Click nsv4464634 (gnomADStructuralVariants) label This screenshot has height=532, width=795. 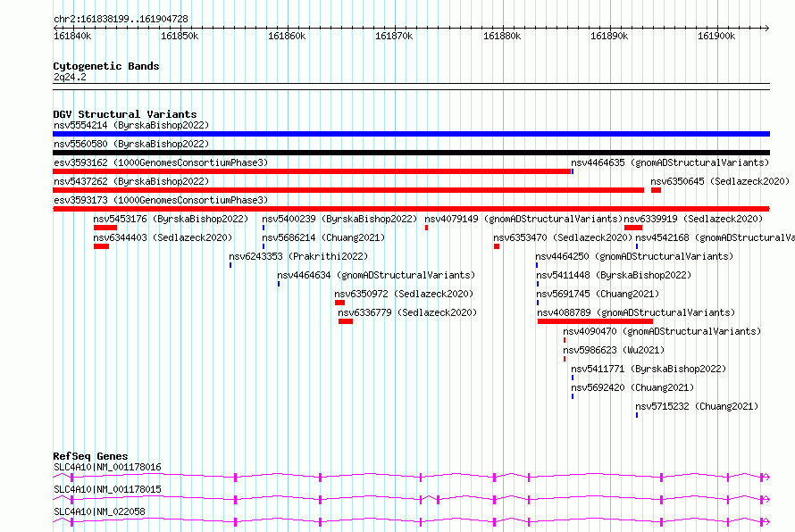376,275
